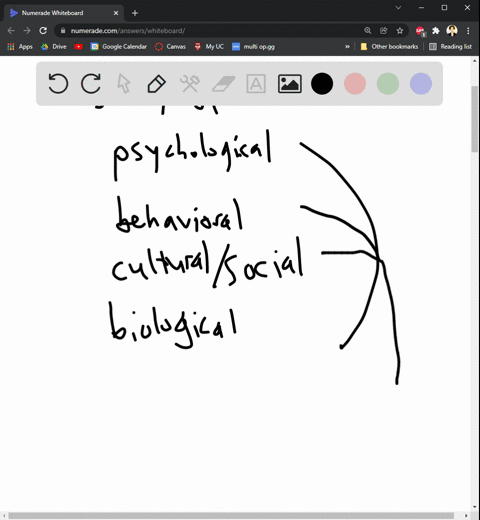This screenshot has width=480, height=520.
Task: Bookmark this page with star
Action: click(400, 31)
